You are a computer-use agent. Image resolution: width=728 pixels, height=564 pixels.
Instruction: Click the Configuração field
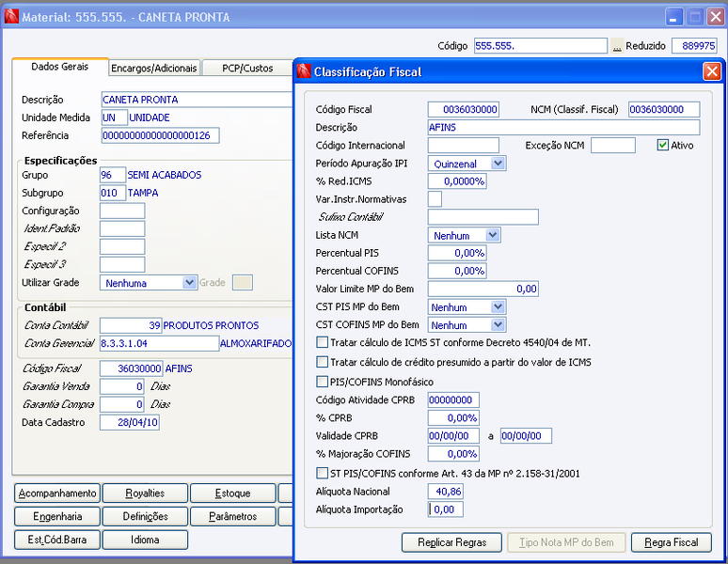click(x=122, y=211)
